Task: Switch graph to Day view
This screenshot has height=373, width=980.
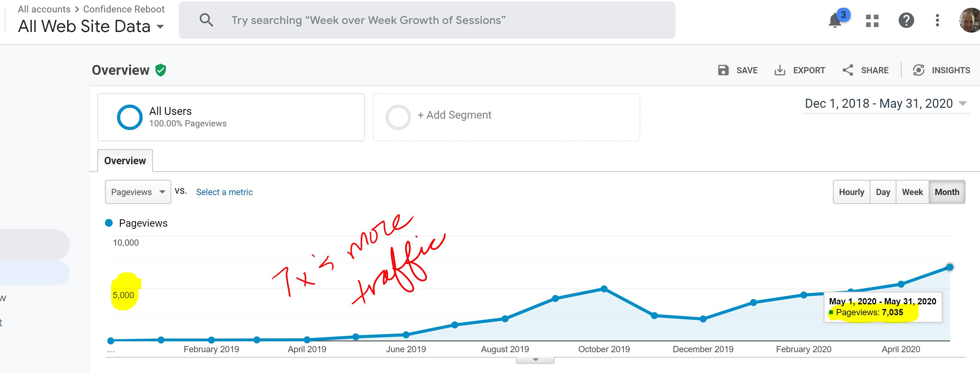Action: click(883, 192)
